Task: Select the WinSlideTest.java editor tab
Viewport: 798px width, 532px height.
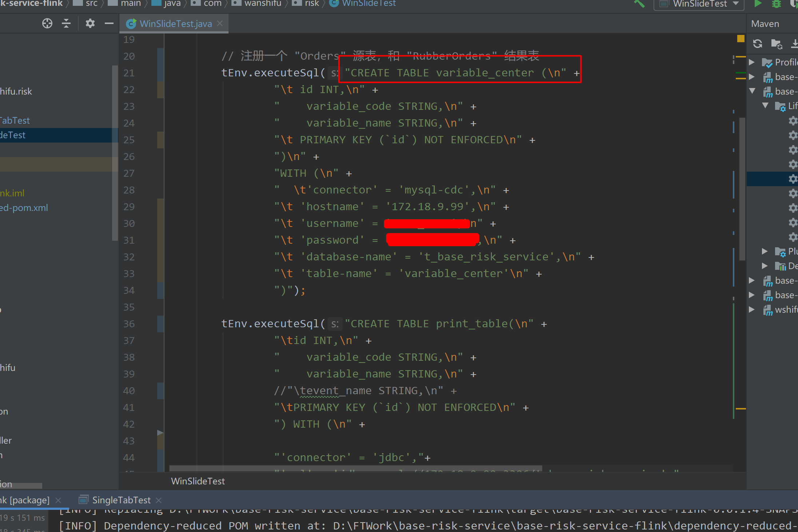Action: coord(175,24)
